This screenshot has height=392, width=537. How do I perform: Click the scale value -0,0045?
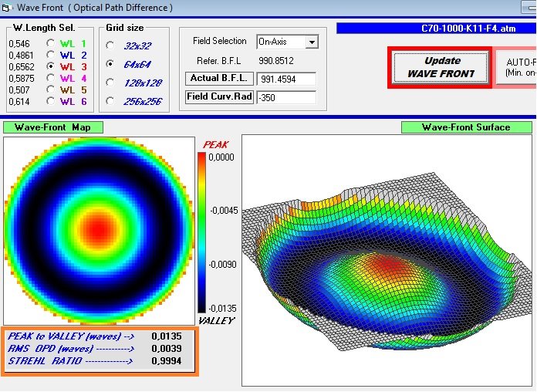(x=224, y=211)
